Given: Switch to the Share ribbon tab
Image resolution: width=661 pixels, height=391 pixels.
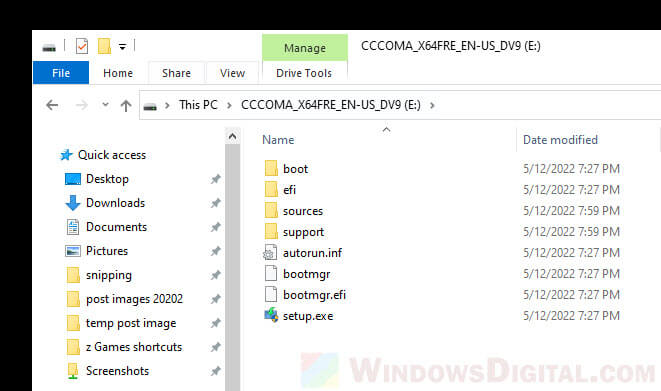Looking at the screenshot, I should [x=176, y=73].
